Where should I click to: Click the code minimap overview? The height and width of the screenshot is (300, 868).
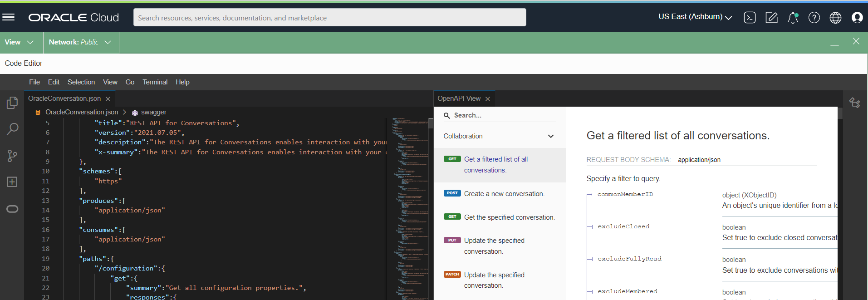pos(410,208)
